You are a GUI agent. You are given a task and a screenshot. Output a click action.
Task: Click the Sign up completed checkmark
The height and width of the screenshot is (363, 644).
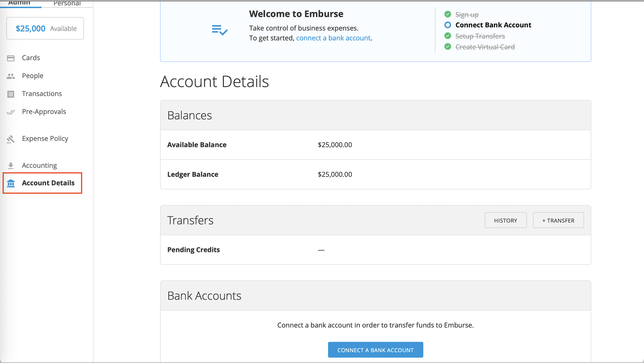tap(448, 14)
